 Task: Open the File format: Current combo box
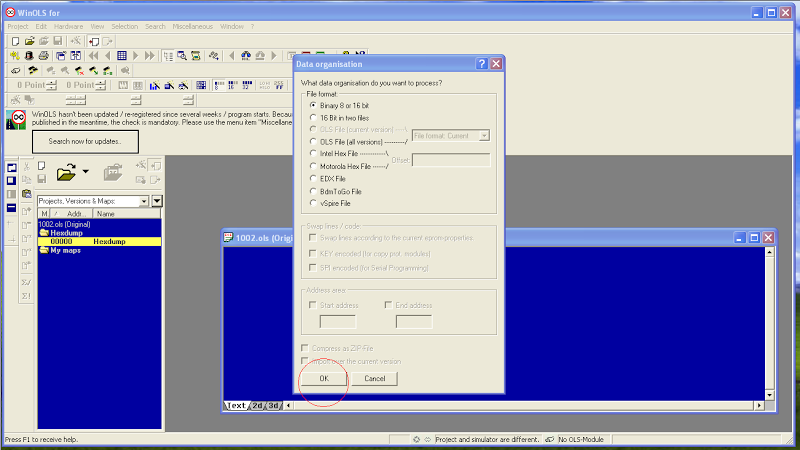451,136
